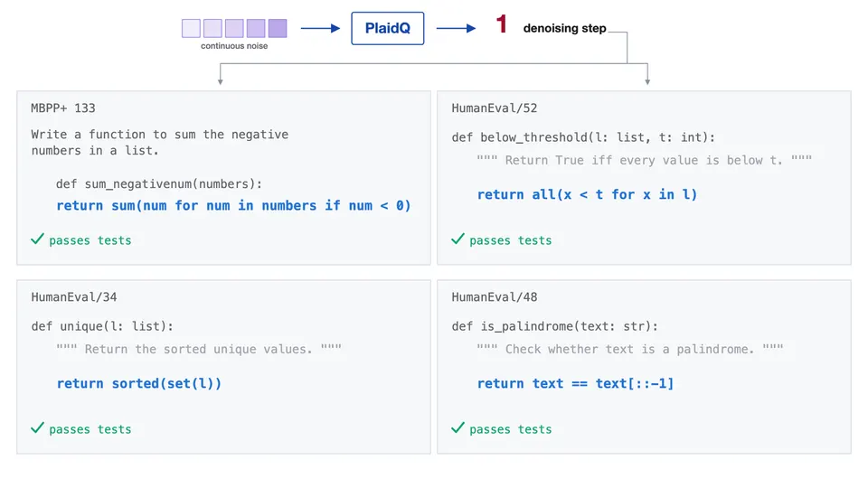Click 'Return the sorted unique values.' docstring
Image resolution: width=868 pixels, height=488 pixels.
tap(199, 349)
